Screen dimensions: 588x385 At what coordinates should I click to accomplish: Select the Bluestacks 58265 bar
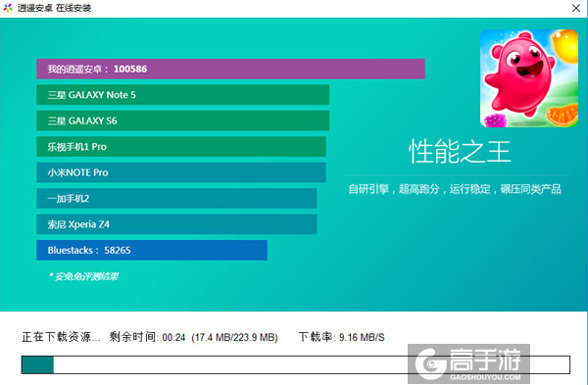(152, 250)
